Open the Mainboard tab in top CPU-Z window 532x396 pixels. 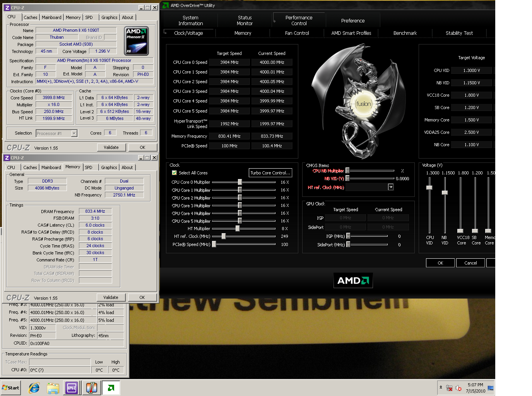click(x=51, y=17)
